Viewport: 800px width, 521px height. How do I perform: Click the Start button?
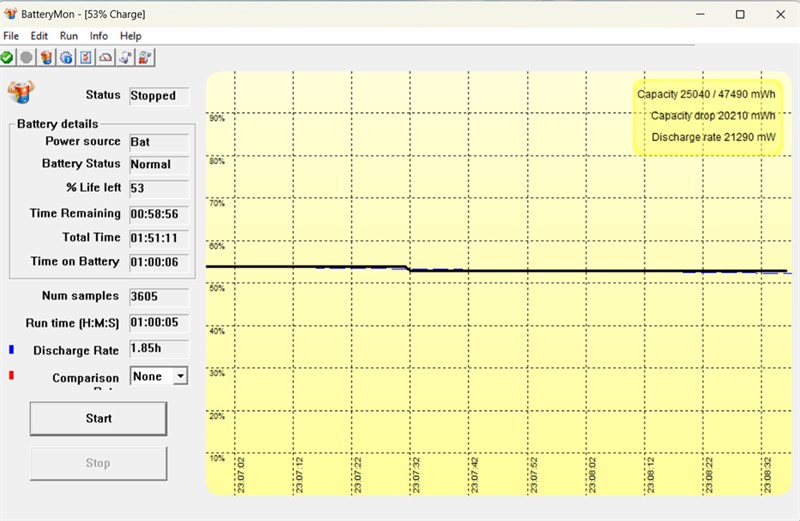pyautogui.click(x=98, y=418)
